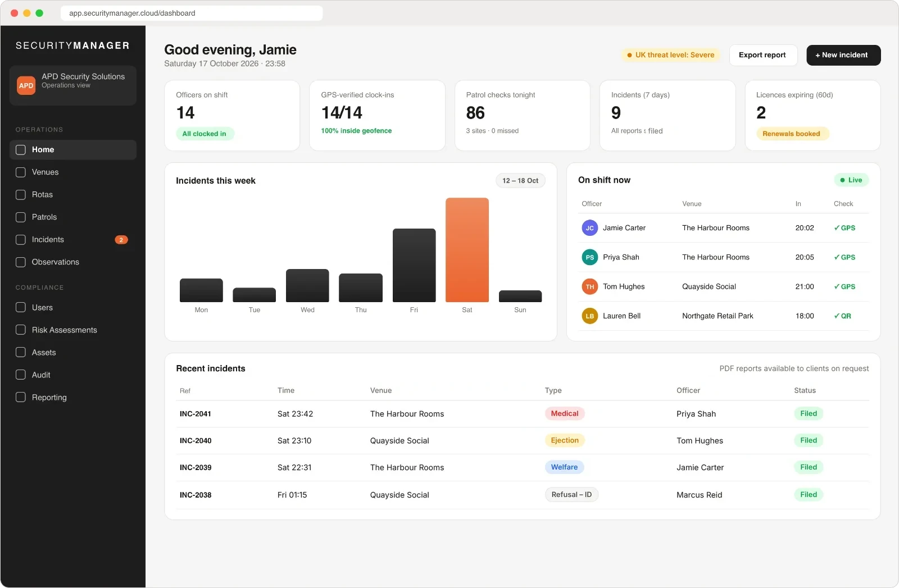Click Lauren Bell's LB avatar

click(x=589, y=316)
